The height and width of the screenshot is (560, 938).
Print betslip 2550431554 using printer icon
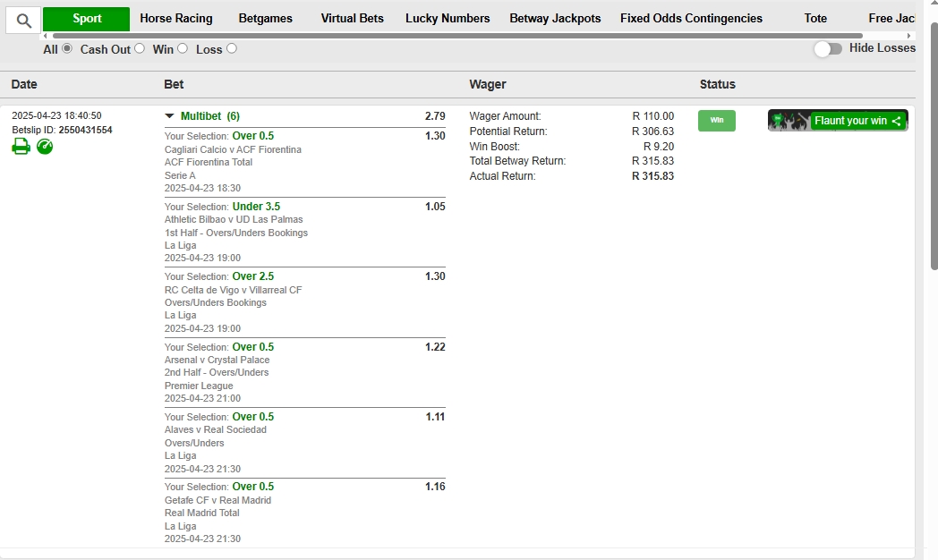pyautogui.click(x=21, y=147)
